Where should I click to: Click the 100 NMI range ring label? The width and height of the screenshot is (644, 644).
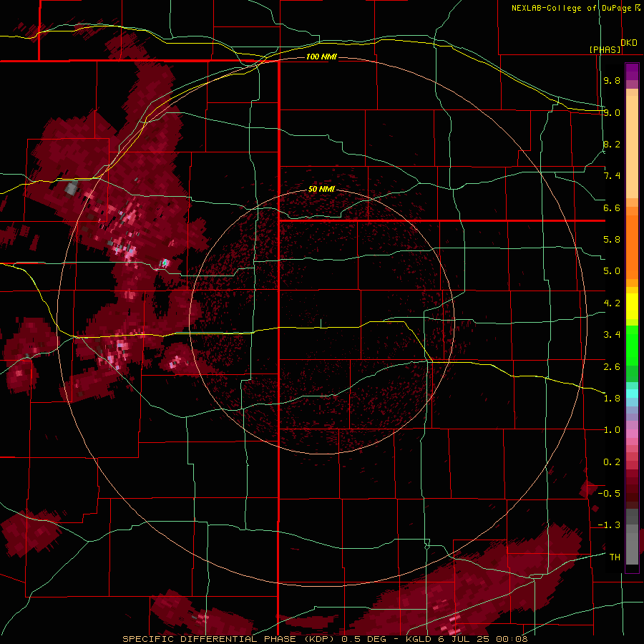pyautogui.click(x=321, y=57)
